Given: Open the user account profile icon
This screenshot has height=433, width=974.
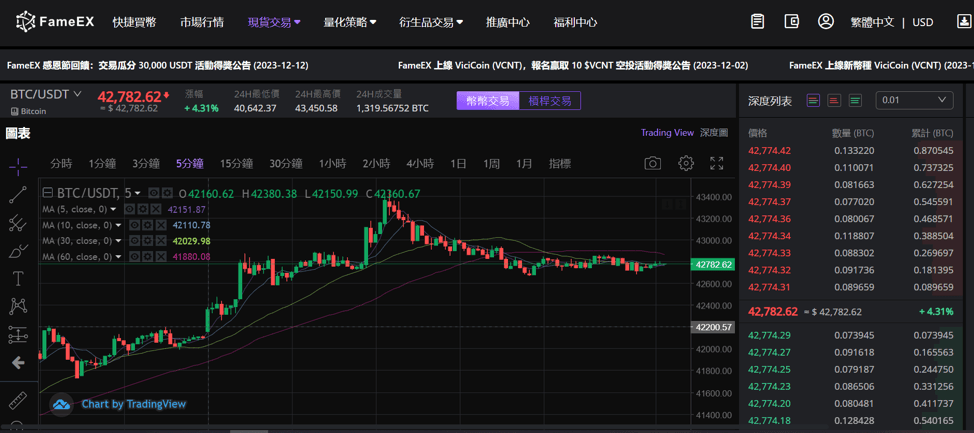Looking at the screenshot, I should click(x=825, y=21).
